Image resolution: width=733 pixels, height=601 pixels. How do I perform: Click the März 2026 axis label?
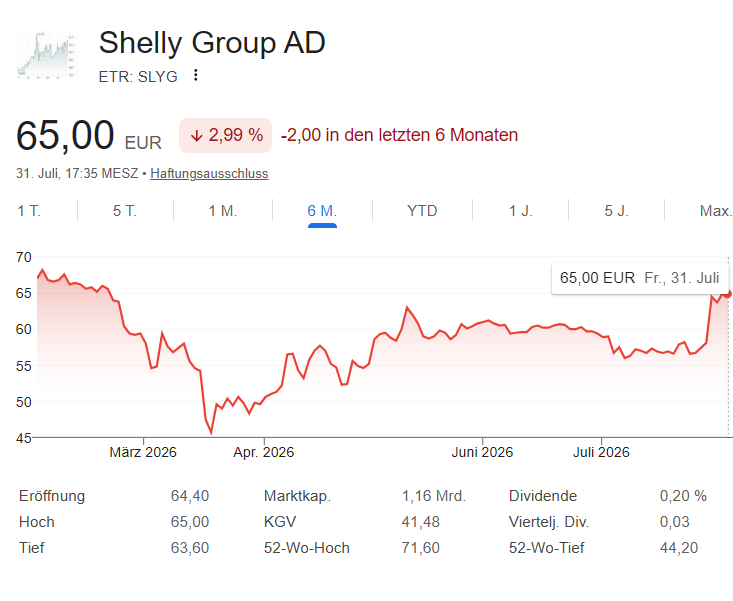[x=143, y=452]
